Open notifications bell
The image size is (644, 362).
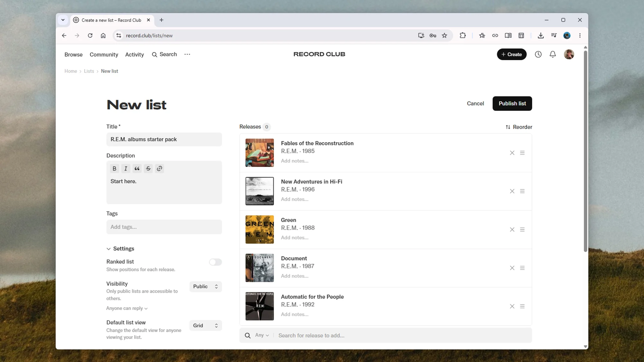point(553,54)
